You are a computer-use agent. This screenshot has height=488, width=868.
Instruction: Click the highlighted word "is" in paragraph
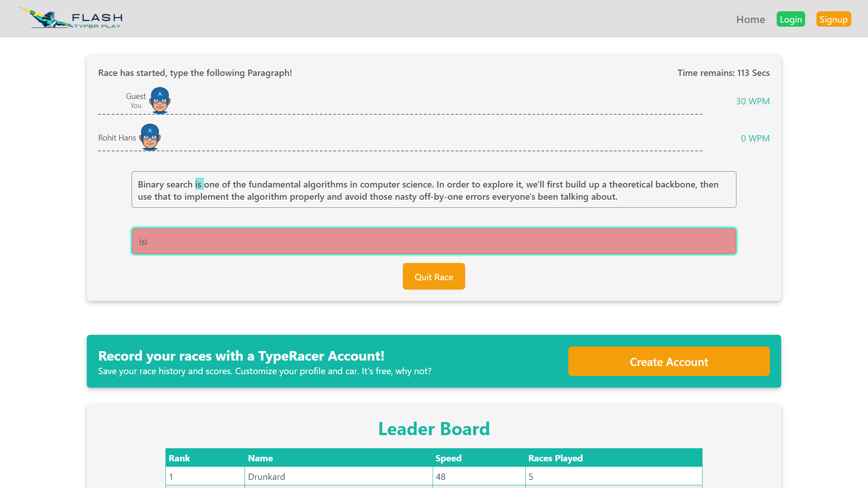tap(198, 184)
